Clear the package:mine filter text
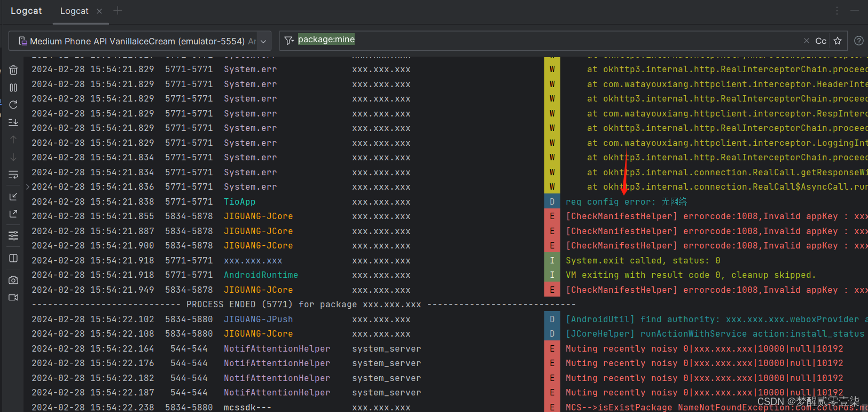868x412 pixels. pyautogui.click(x=806, y=41)
